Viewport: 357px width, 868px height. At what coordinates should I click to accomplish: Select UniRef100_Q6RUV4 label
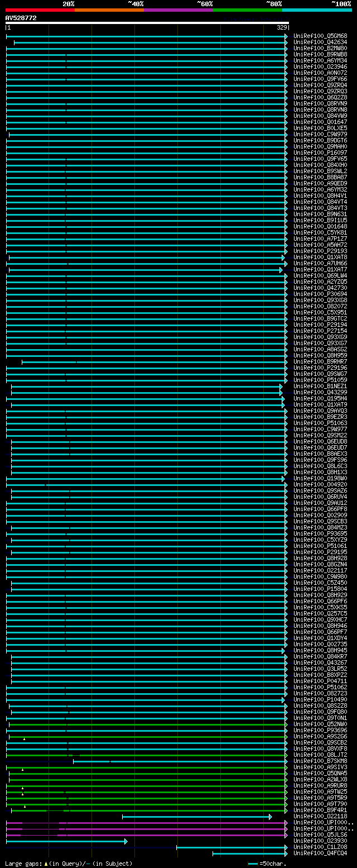pyautogui.click(x=320, y=497)
